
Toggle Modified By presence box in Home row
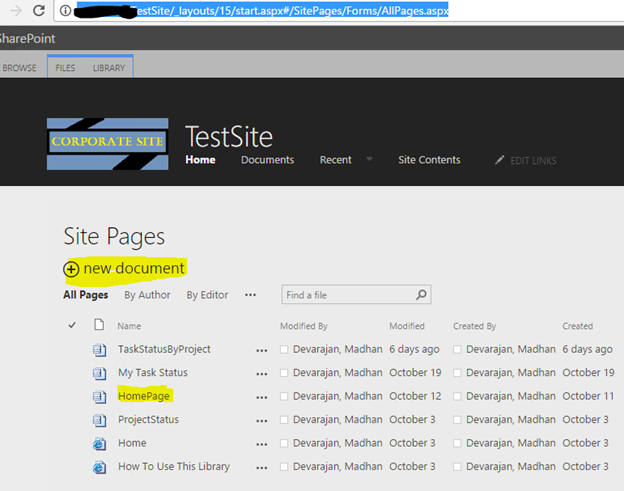(x=284, y=443)
